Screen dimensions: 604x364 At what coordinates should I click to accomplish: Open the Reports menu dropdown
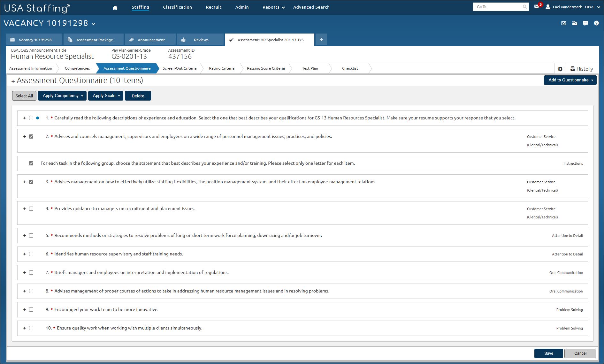[273, 7]
